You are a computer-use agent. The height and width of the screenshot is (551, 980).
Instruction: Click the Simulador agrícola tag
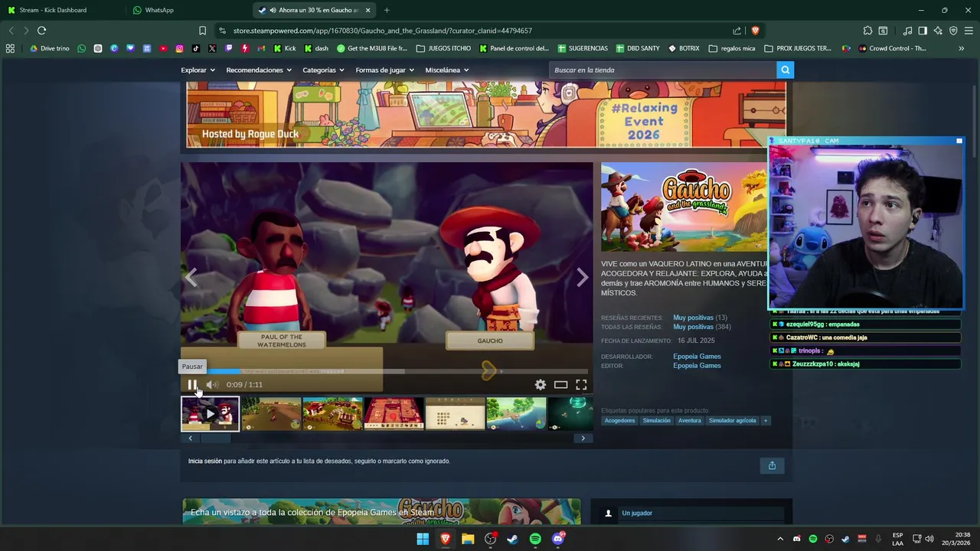pos(732,420)
